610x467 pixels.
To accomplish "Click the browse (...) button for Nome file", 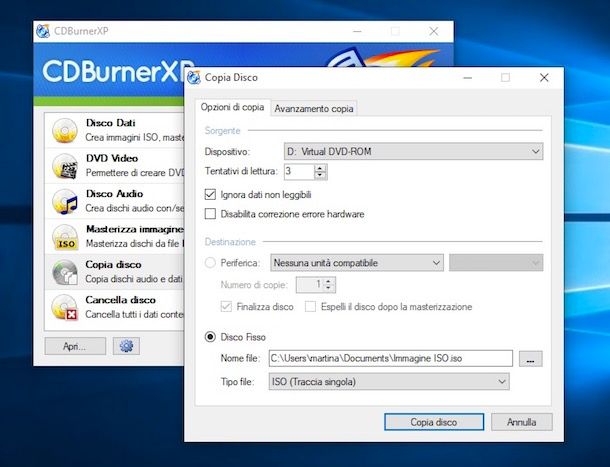I will (530, 358).
